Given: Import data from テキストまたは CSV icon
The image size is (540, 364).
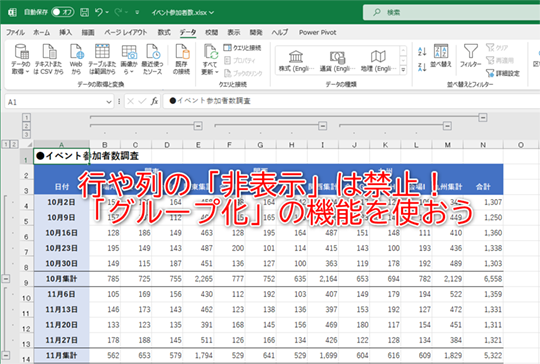Looking at the screenshot, I should [x=49, y=59].
